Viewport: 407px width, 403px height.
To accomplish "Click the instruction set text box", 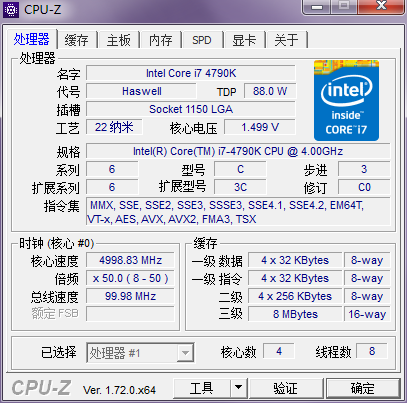I will (x=238, y=212).
